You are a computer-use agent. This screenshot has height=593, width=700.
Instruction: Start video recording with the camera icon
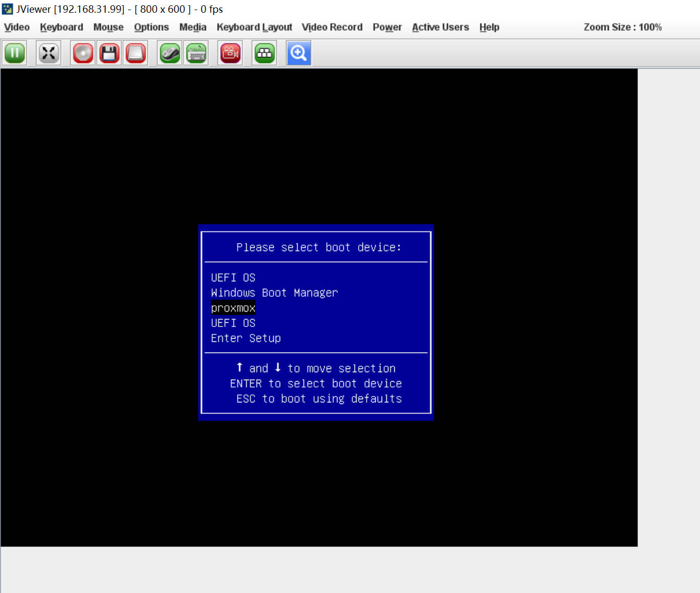[x=230, y=53]
